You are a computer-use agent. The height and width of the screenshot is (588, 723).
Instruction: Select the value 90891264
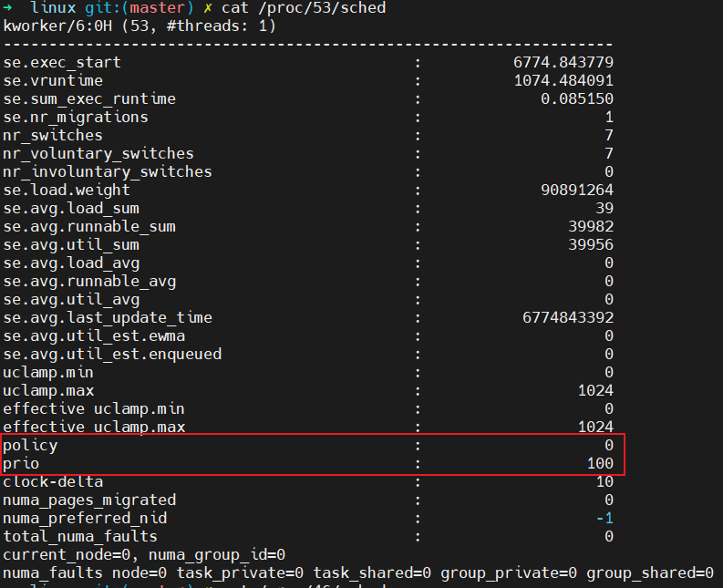pyautogui.click(x=577, y=190)
